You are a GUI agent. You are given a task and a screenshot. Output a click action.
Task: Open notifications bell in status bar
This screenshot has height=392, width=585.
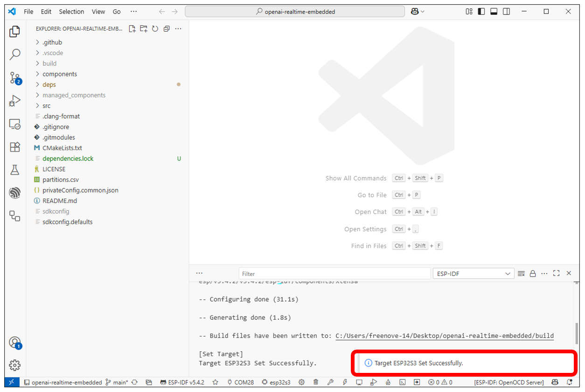click(x=570, y=382)
